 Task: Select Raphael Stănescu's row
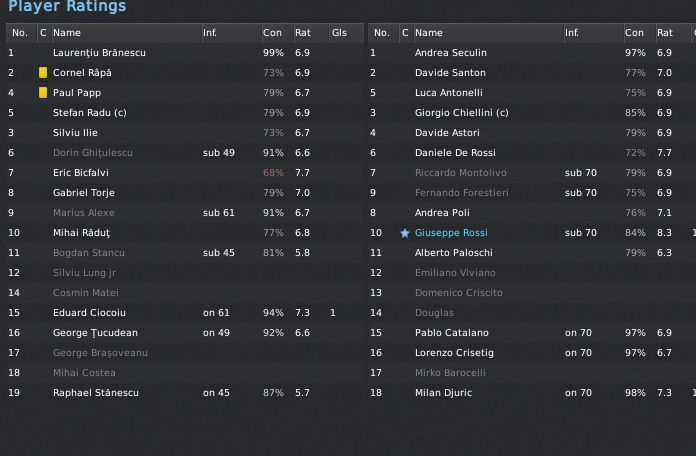tap(95, 393)
